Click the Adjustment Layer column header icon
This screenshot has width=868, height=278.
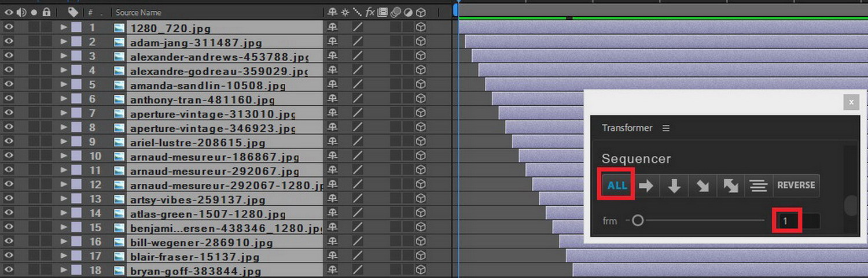[407, 12]
